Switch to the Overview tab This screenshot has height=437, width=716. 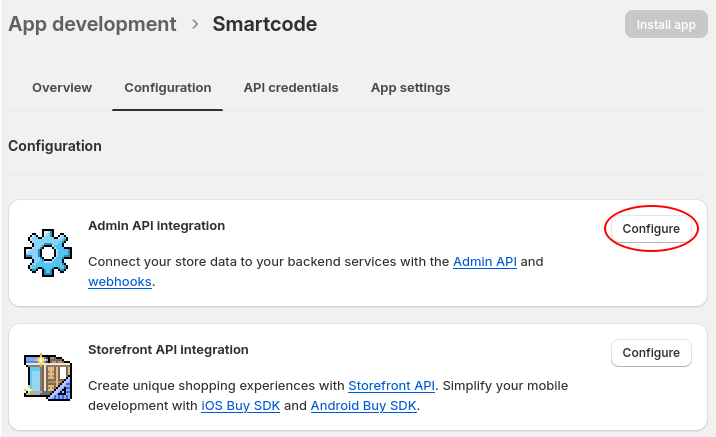62,88
